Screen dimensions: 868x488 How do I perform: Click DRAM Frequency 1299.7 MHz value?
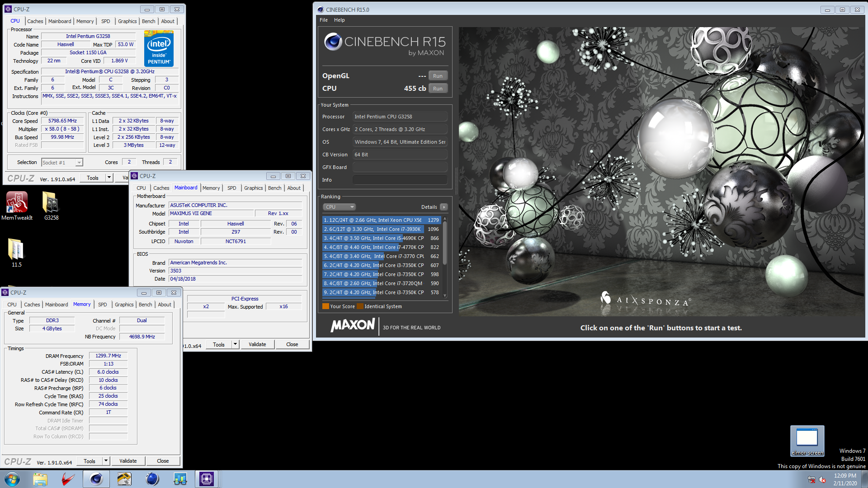pos(108,356)
